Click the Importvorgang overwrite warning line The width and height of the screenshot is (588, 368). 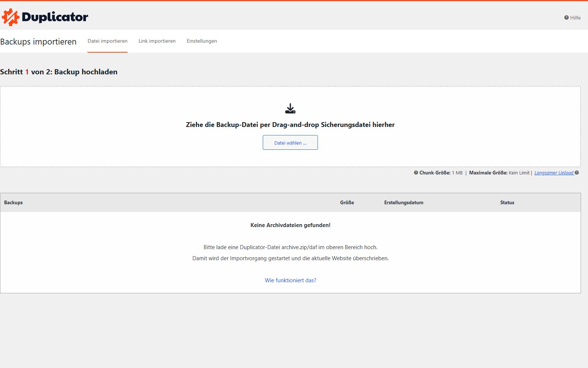coord(290,258)
